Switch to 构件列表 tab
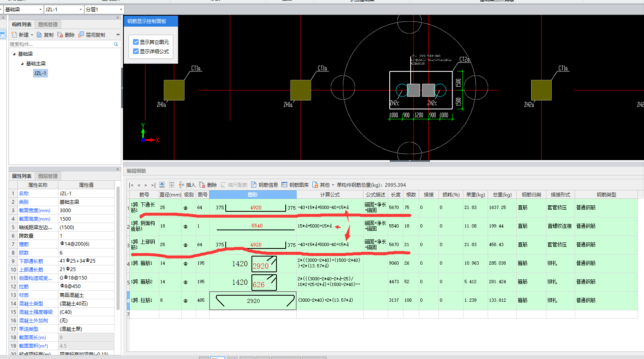This screenshot has height=359, width=644. pos(22,24)
